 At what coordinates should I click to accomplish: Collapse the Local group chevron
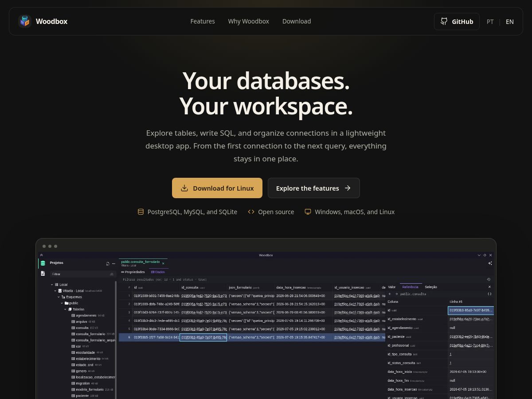pos(52,285)
